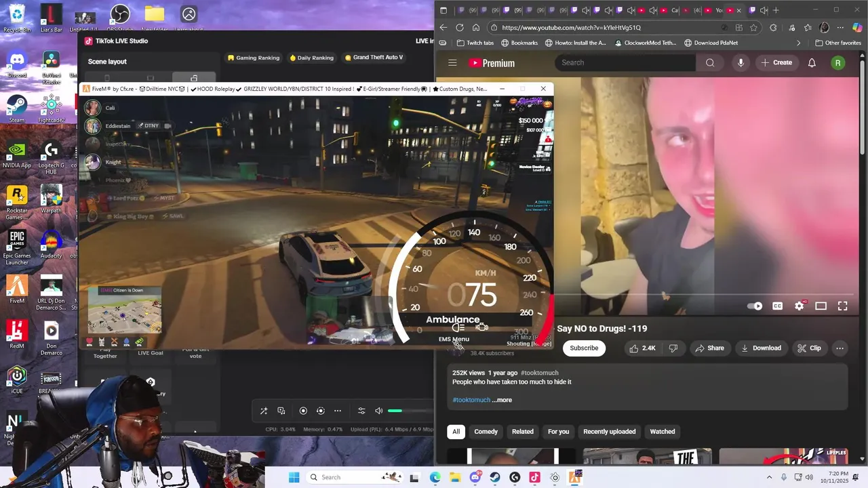Open TikTok LIVE Studio magic effects icon
The image size is (868, 488).
click(x=264, y=411)
